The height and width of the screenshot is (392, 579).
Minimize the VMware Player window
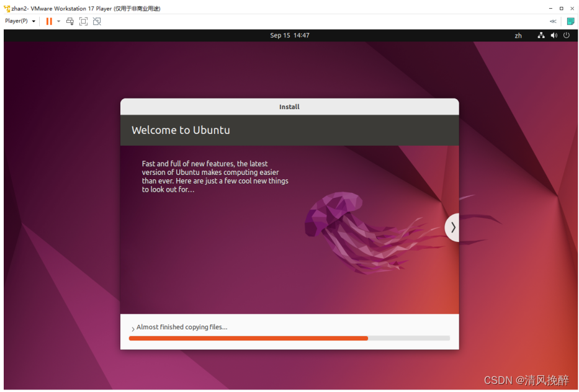point(550,9)
